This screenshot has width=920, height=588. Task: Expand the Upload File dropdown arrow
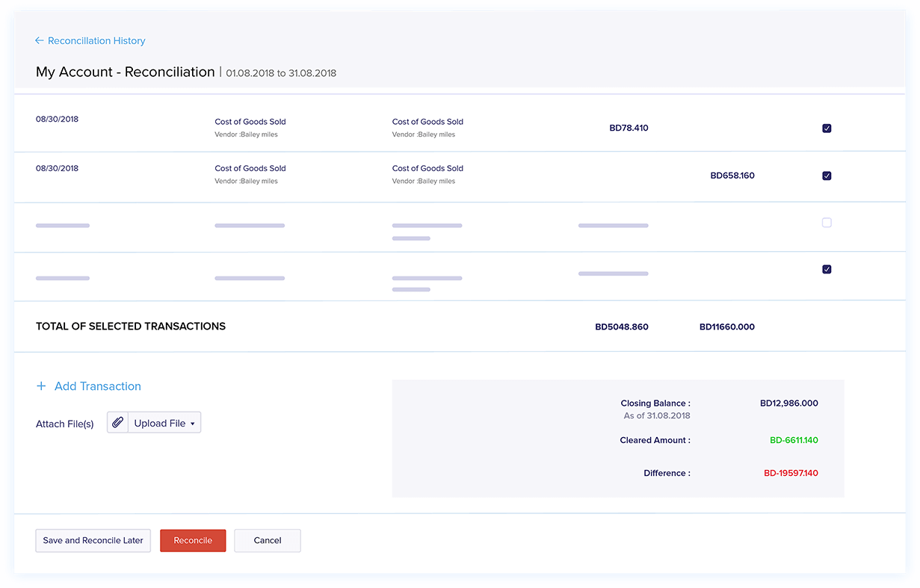(192, 424)
